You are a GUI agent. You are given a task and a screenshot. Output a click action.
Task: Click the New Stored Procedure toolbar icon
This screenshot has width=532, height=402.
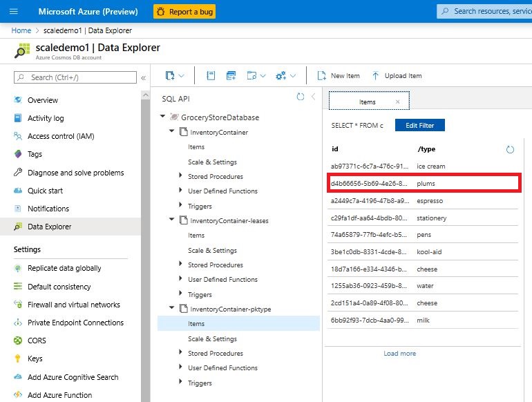[231, 76]
